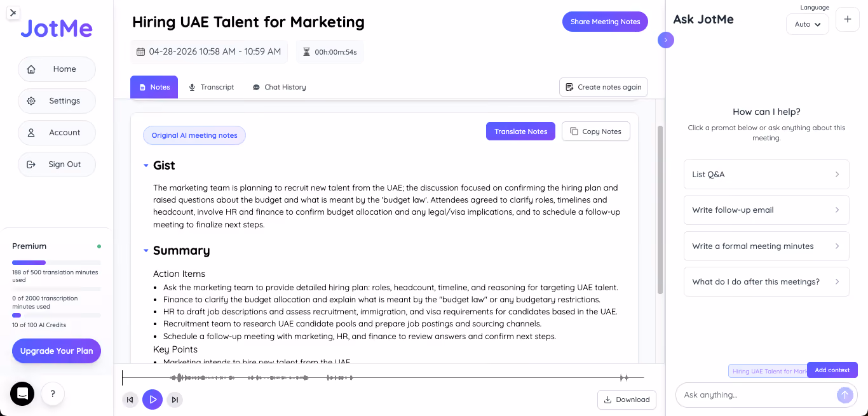
Task: Open the chat support bubble icon
Action: pos(22,394)
